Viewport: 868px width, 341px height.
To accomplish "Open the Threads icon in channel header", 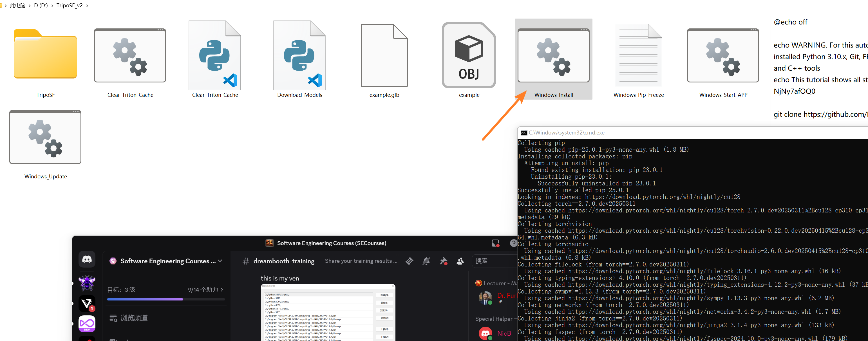I will pyautogui.click(x=410, y=261).
